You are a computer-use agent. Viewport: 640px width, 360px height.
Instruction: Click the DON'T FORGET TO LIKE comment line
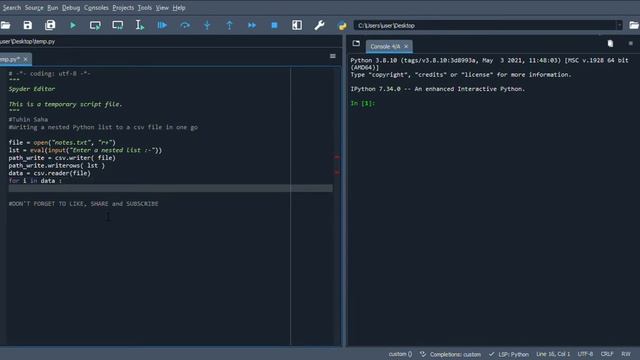(x=83, y=203)
